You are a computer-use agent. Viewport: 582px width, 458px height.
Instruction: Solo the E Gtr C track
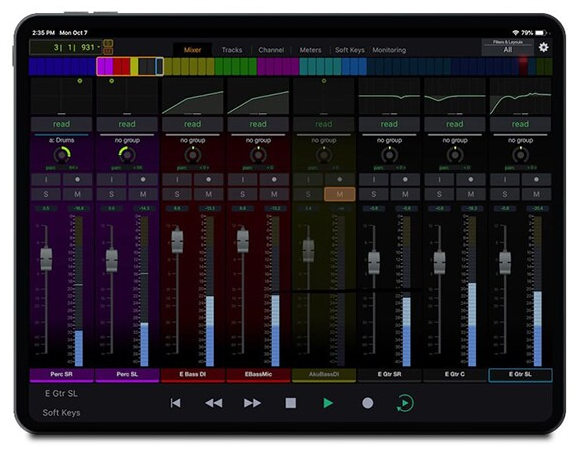click(x=439, y=194)
